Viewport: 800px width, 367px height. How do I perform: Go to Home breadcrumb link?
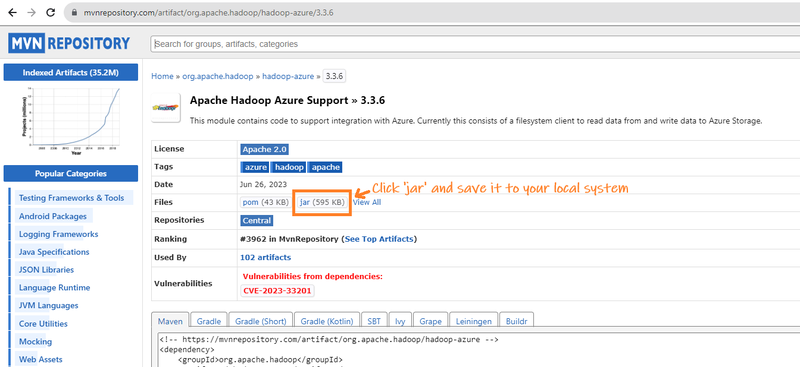pos(162,76)
